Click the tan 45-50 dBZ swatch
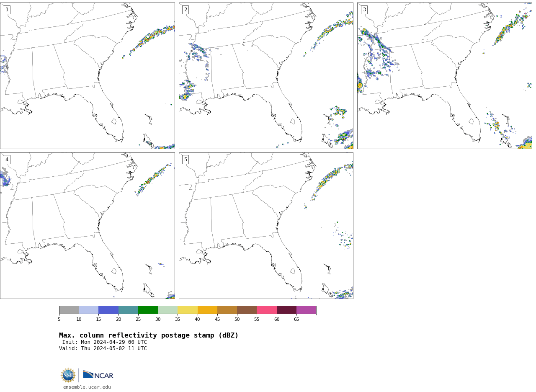The height and width of the screenshot is (392, 536). point(227,310)
